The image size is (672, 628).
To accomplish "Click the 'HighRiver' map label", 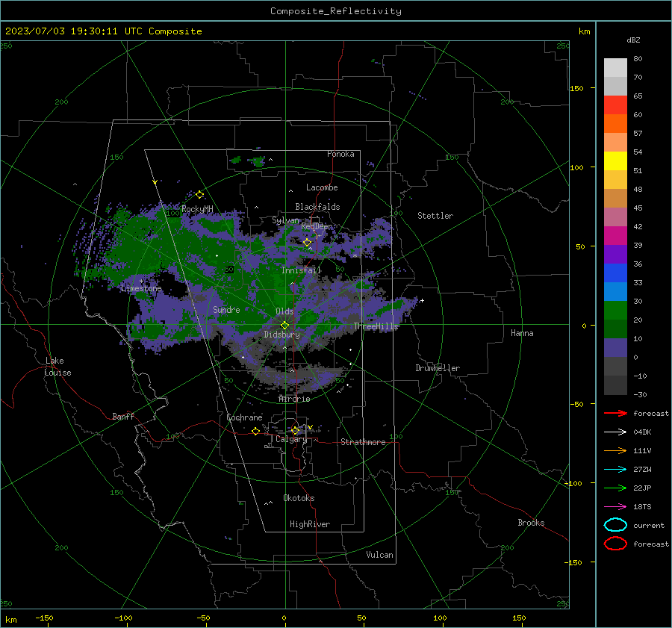I will (x=310, y=524).
